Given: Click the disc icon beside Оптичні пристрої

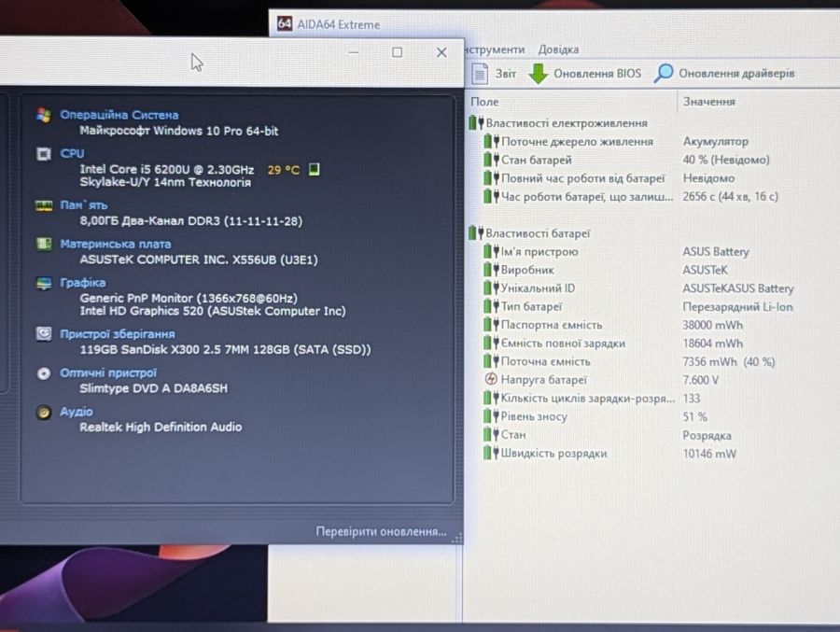Looking at the screenshot, I should coord(43,373).
